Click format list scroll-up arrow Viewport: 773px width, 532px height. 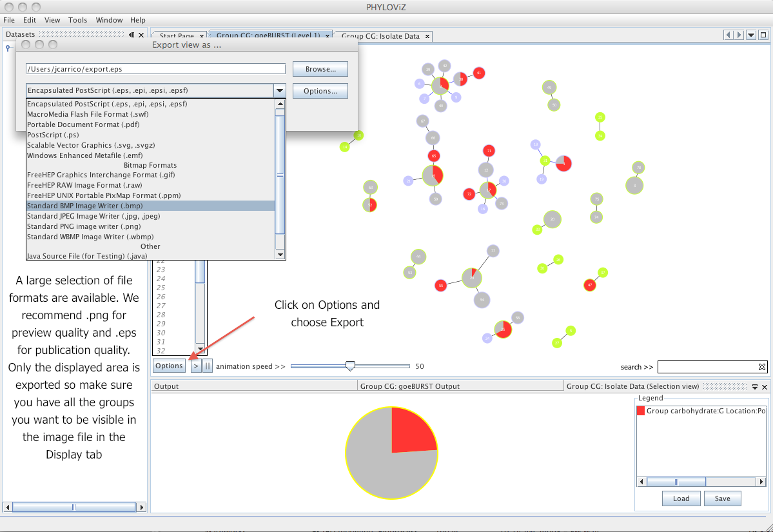click(x=280, y=104)
